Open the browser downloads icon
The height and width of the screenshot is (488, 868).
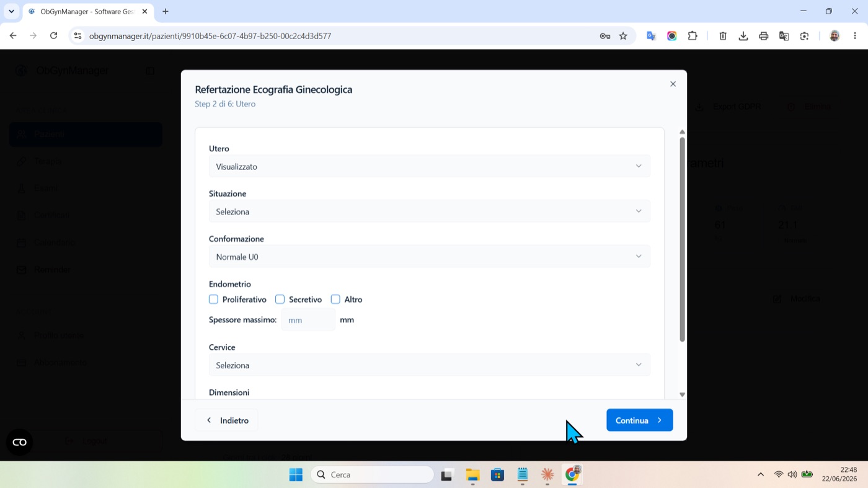[743, 36]
